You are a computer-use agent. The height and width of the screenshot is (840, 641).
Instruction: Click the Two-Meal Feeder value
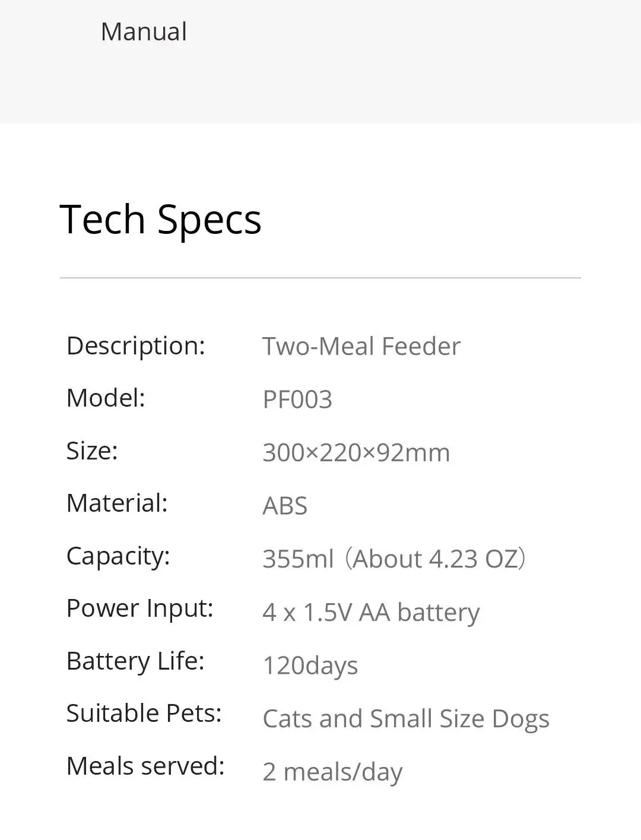pyautogui.click(x=361, y=347)
